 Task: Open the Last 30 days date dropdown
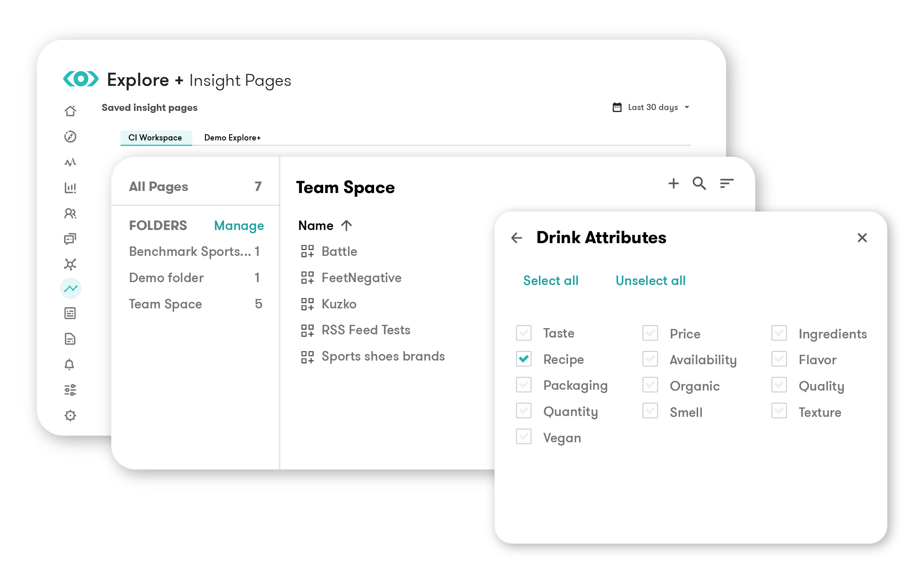click(x=651, y=107)
